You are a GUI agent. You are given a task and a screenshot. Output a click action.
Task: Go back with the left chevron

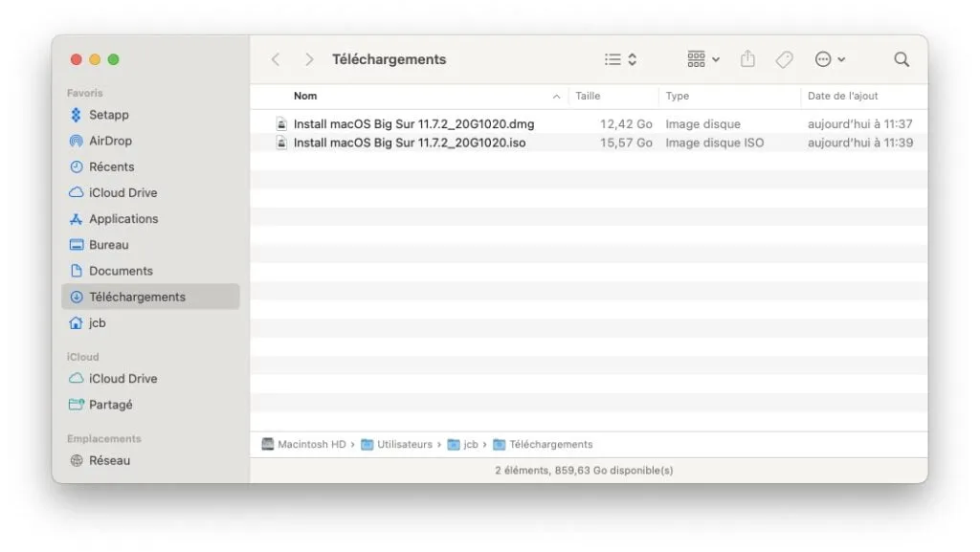coord(276,59)
